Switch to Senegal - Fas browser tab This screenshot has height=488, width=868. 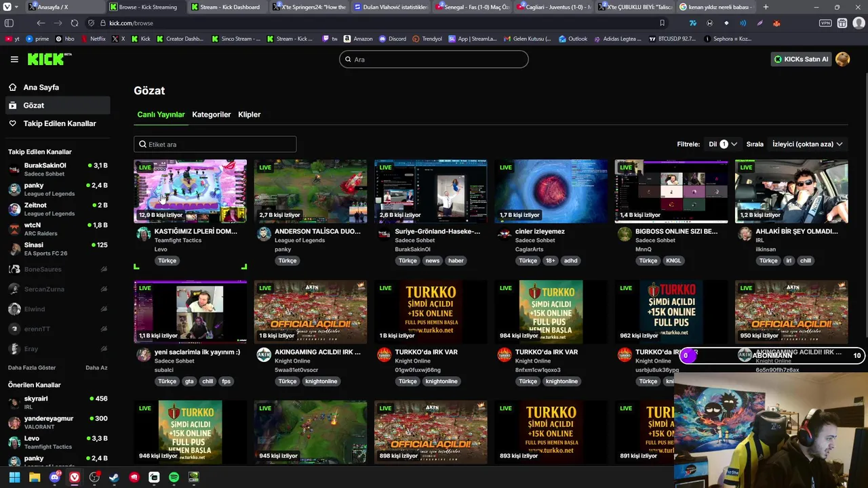click(473, 7)
